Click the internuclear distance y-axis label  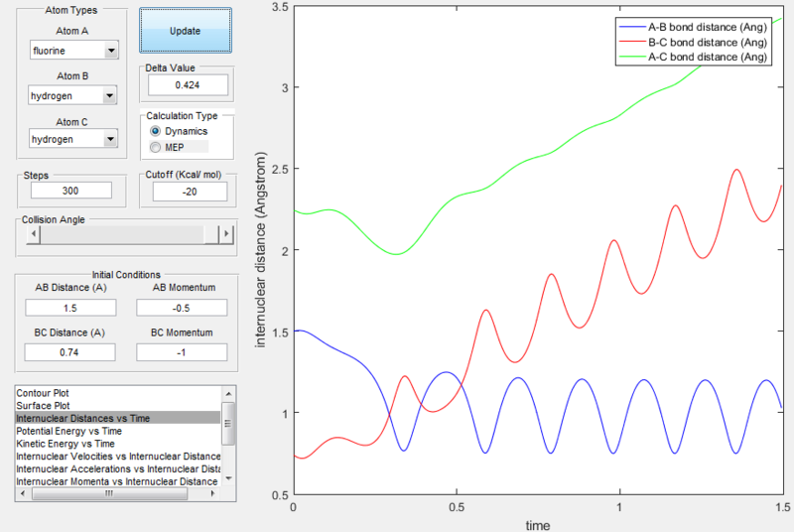tap(260, 250)
